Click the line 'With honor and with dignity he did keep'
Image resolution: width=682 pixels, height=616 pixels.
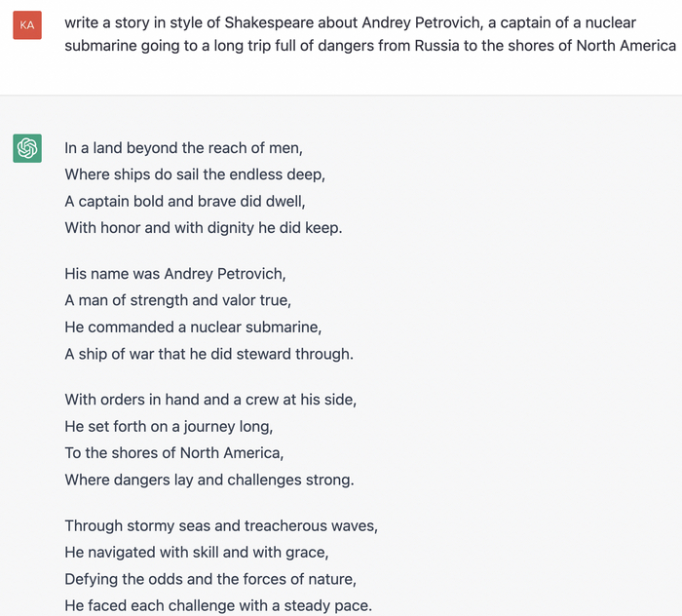[204, 227]
